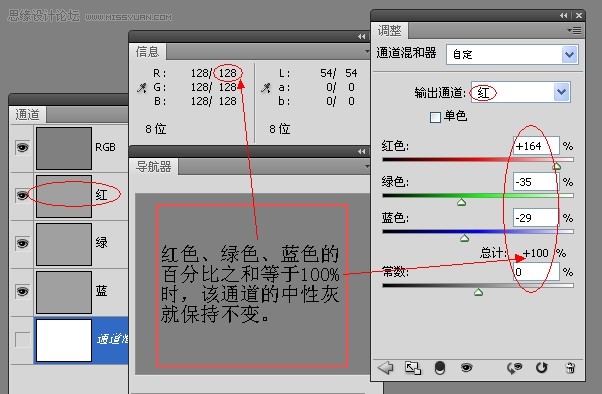
Task: Click the view previous state icon
Action: tap(514, 368)
